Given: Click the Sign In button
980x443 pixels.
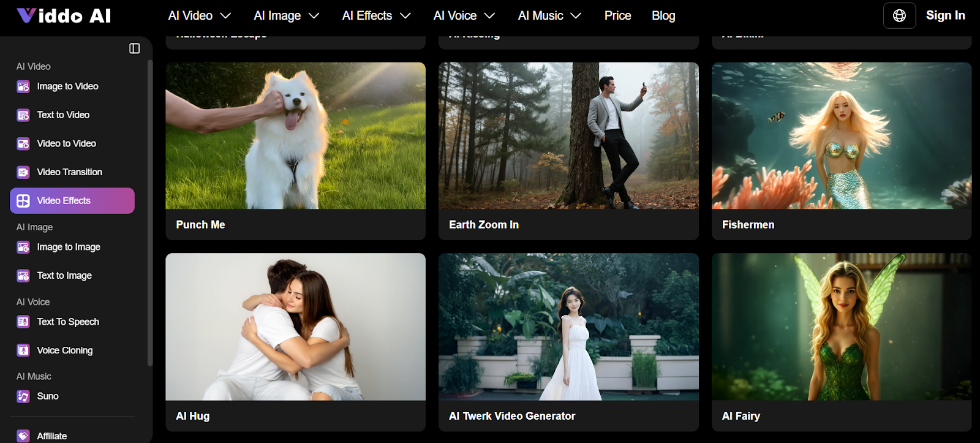Looking at the screenshot, I should point(945,16).
